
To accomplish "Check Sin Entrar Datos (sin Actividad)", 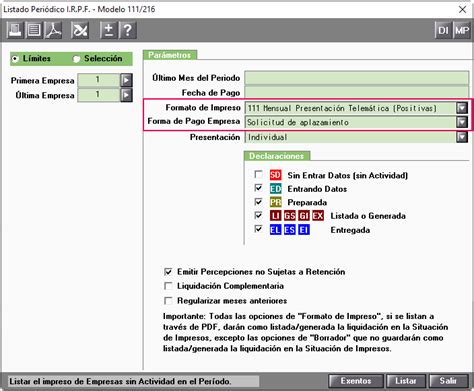I will pyautogui.click(x=258, y=174).
